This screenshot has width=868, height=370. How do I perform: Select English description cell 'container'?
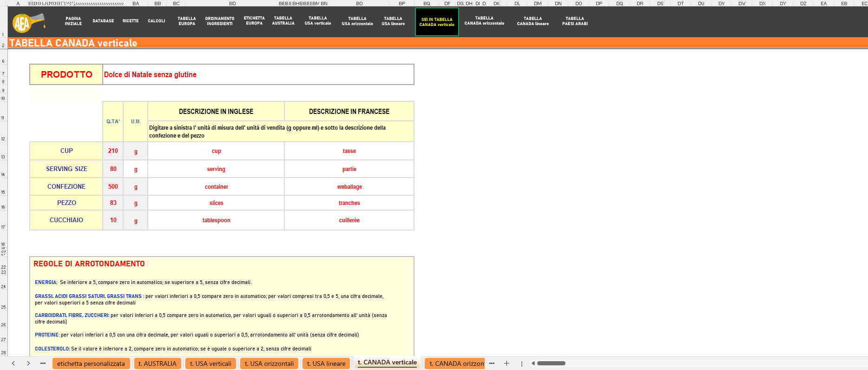[216, 187]
